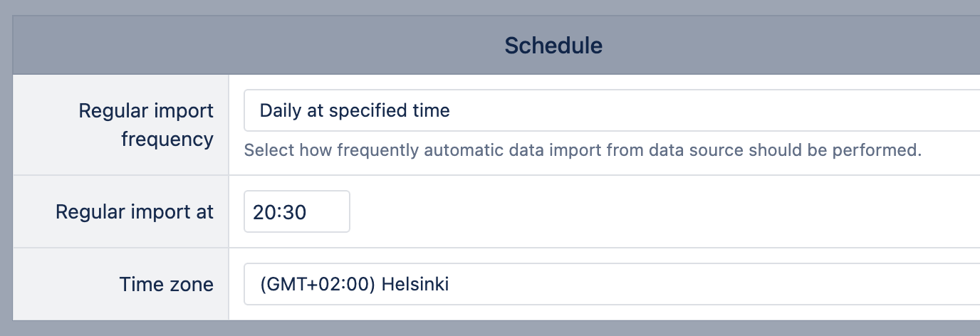Click the import frequency help text
The image size is (980, 336).
[583, 151]
